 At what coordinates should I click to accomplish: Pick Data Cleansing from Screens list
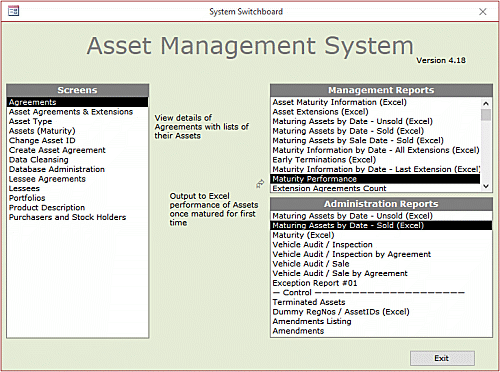[77, 160]
